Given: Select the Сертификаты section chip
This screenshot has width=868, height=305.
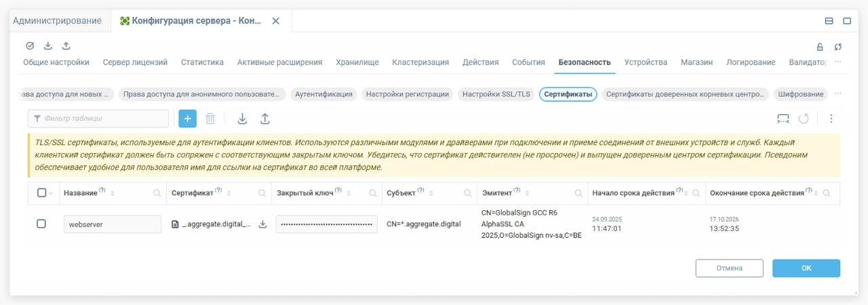Looking at the screenshot, I should click(568, 94).
